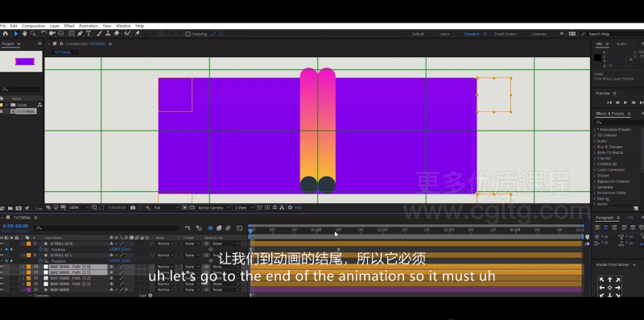This screenshot has width=644, height=320.
Task: Select the Brush tool
Action: pos(99,34)
